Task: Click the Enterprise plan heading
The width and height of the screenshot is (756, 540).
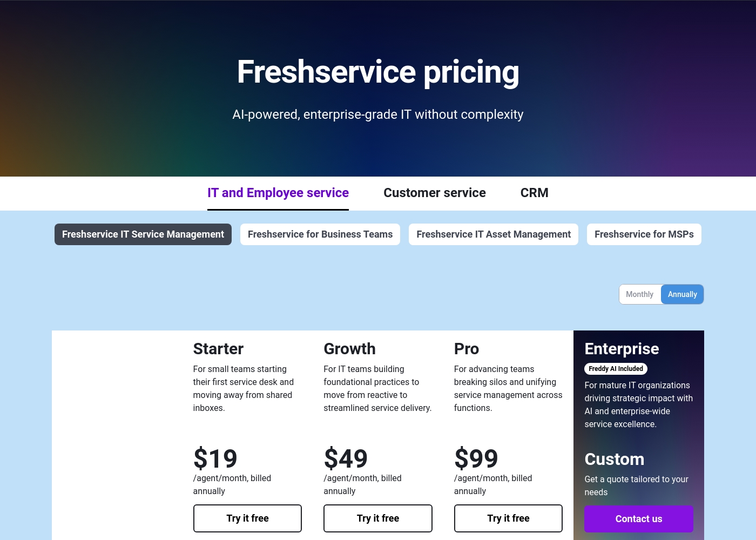Action: tap(622, 349)
